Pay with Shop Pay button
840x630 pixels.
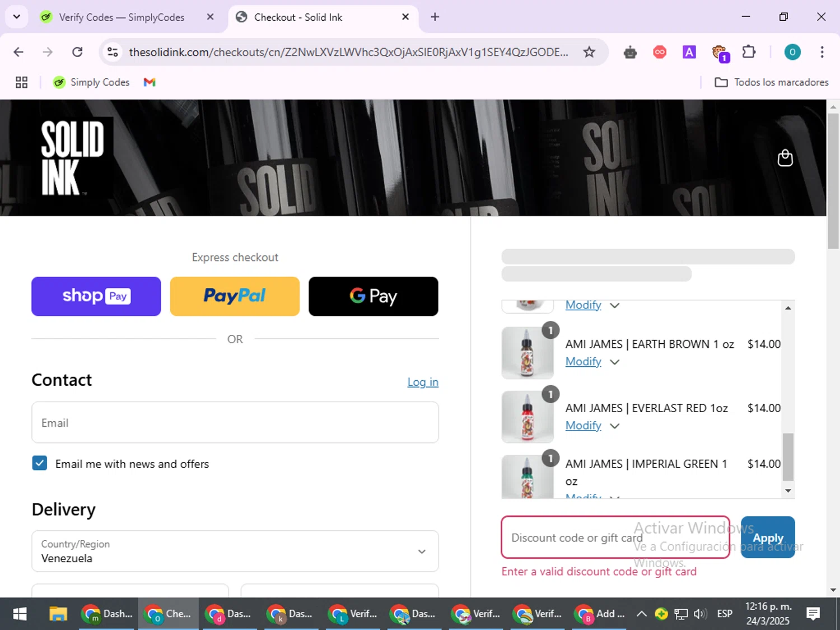[x=96, y=296]
